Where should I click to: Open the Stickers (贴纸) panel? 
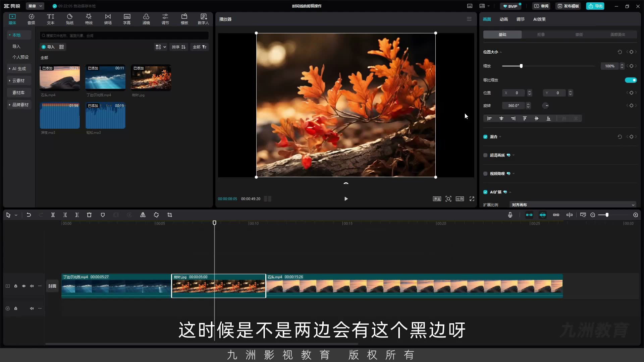(x=69, y=19)
